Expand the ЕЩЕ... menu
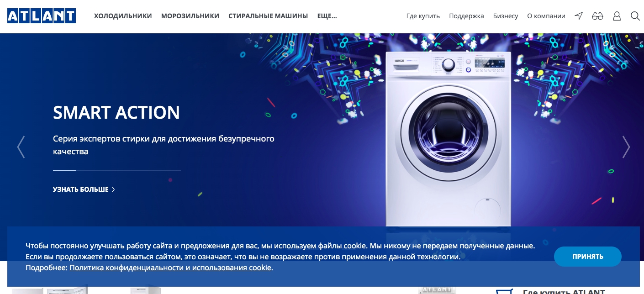This screenshot has width=644, height=294. pyautogui.click(x=327, y=16)
